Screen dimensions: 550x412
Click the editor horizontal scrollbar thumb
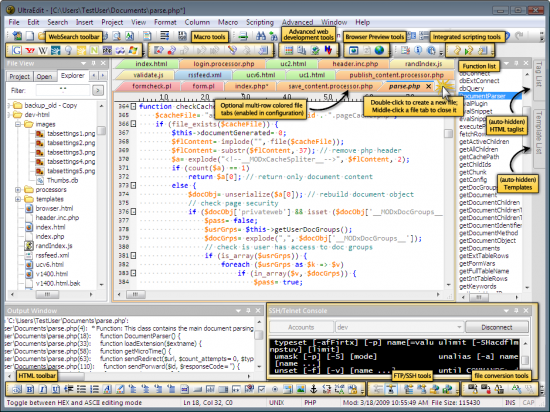135,295
